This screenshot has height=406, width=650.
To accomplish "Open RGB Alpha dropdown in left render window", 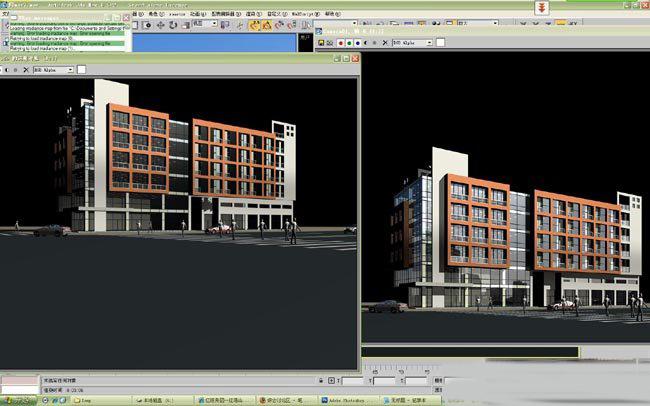I will (53, 70).
